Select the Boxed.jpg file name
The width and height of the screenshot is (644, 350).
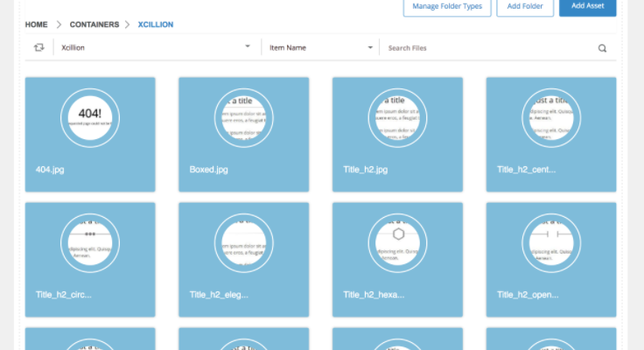coord(208,170)
